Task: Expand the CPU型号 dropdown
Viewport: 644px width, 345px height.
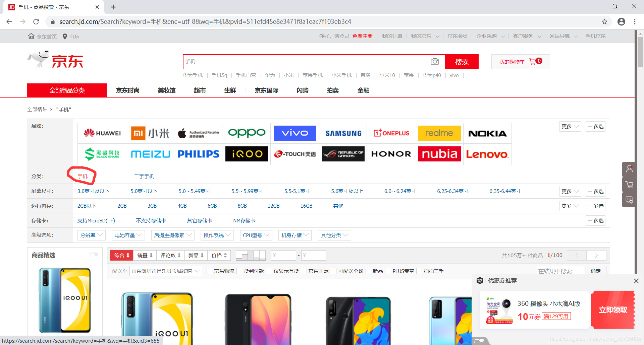Action: pos(256,235)
